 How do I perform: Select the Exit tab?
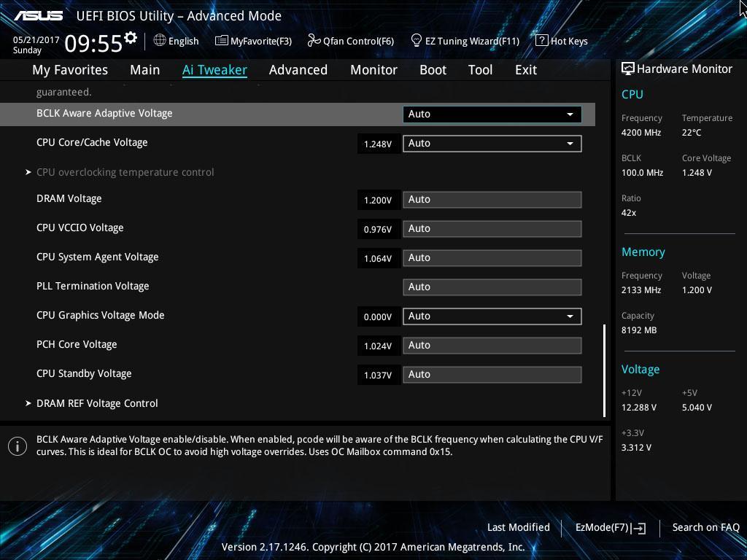point(526,70)
